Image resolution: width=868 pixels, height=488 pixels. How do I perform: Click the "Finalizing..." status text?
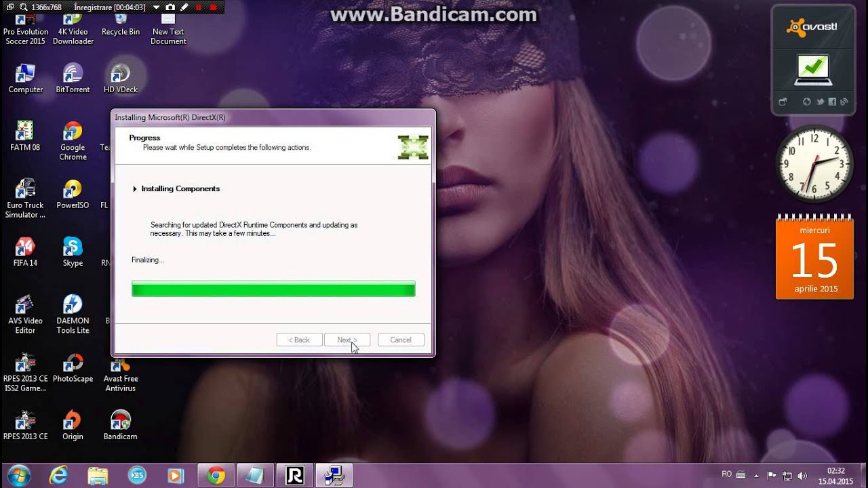pyautogui.click(x=148, y=260)
